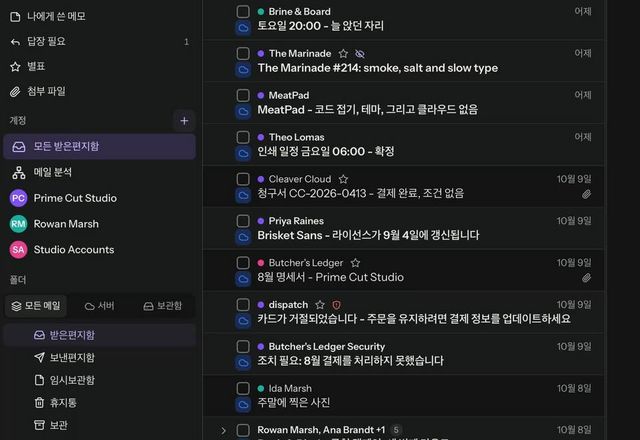Screen dimensions: 640x440
Task: Open email '조치 필요: 8월 결제를 처리하지 못했습니다'
Action: (350, 361)
